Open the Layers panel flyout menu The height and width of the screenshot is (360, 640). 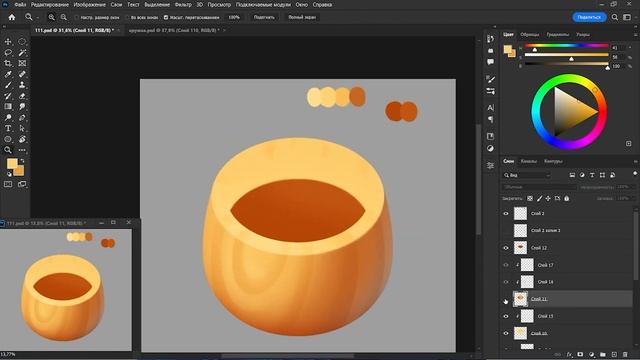[x=636, y=161]
